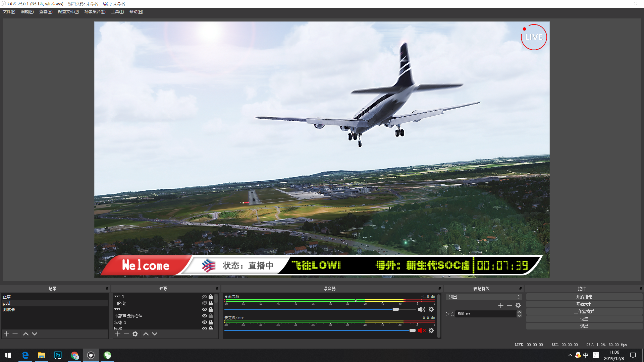Open the 场景集合(S) menu

coord(95,12)
